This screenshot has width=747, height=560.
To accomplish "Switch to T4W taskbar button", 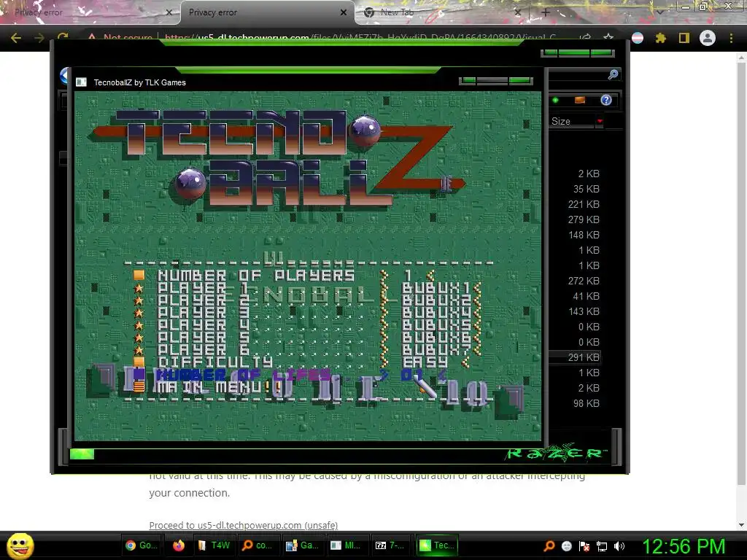I will (x=214, y=545).
